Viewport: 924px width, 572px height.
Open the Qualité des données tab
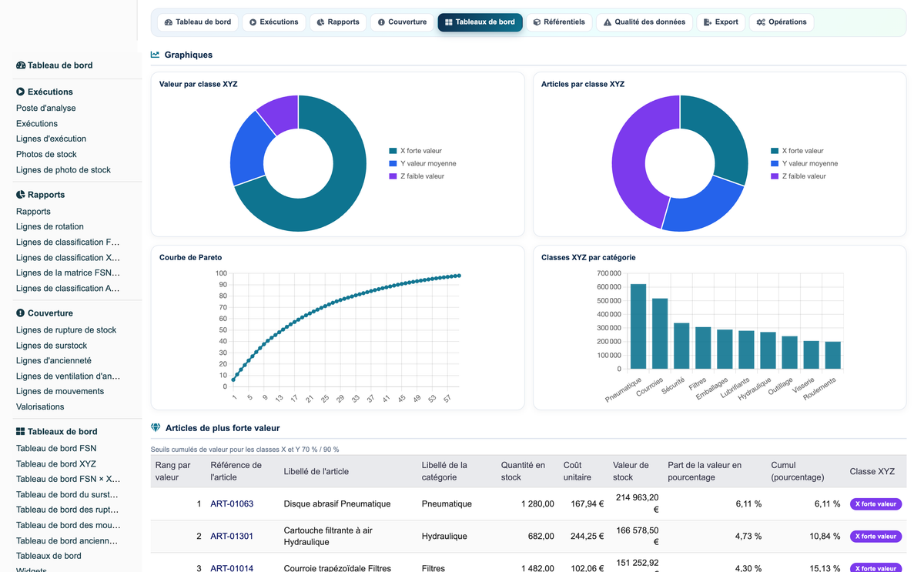(x=644, y=22)
